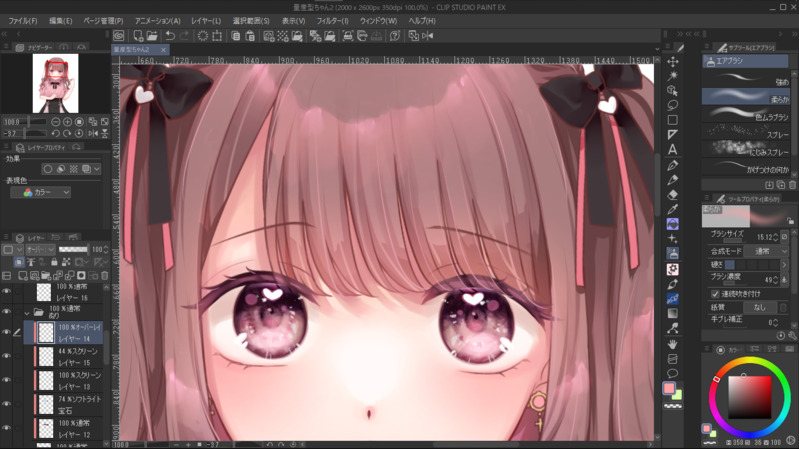799x449 pixels.
Task: Open the 合成モード 通常 dropdown
Action: click(766, 251)
